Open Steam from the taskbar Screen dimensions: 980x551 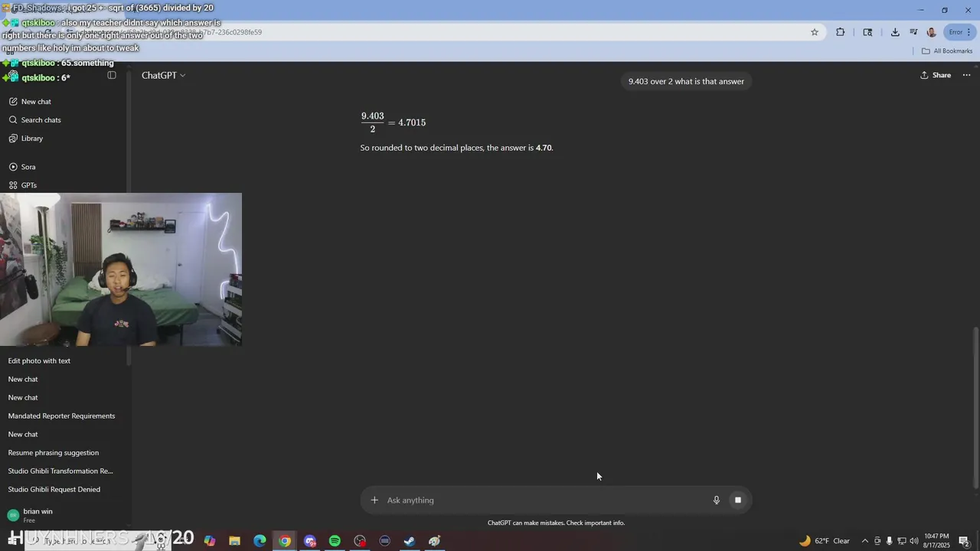[x=410, y=541]
